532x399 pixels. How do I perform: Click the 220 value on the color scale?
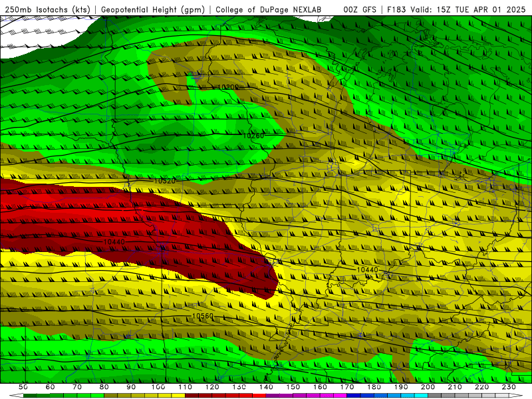click(x=481, y=387)
